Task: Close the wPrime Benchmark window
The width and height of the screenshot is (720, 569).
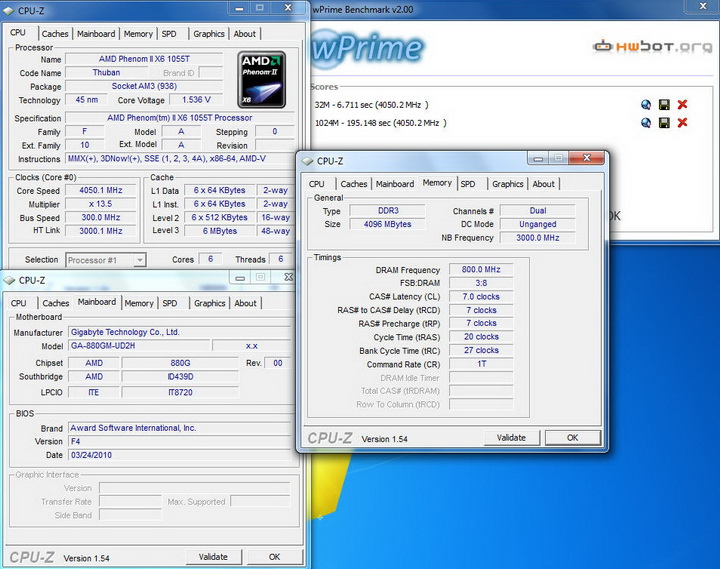Action: tap(703, 6)
